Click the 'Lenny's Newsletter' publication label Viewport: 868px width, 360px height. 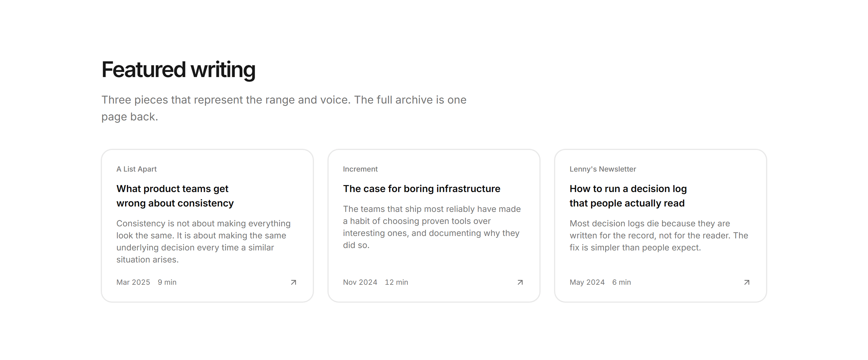click(603, 169)
